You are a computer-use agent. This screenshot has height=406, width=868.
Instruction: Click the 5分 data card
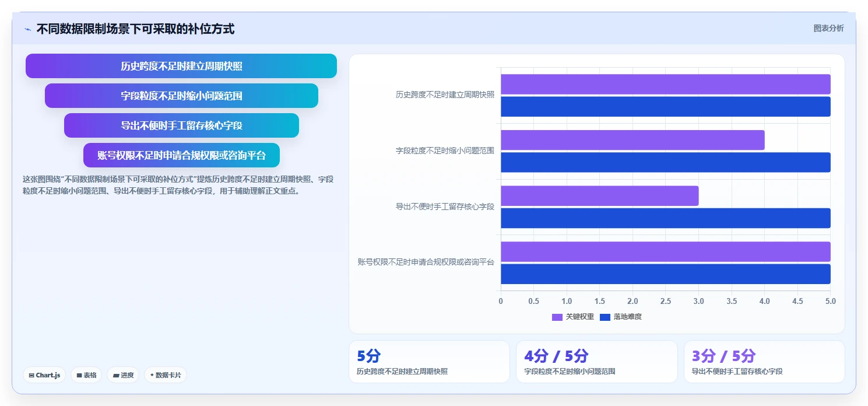(429, 362)
